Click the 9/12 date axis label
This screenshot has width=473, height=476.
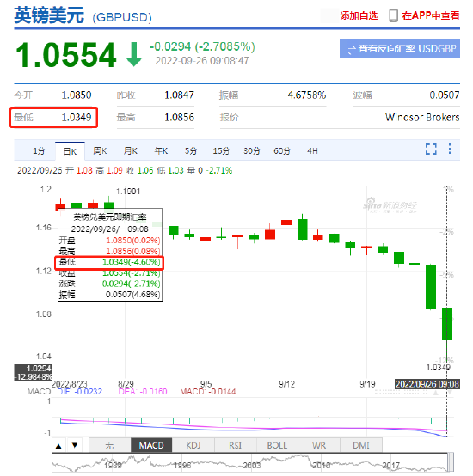tap(286, 384)
